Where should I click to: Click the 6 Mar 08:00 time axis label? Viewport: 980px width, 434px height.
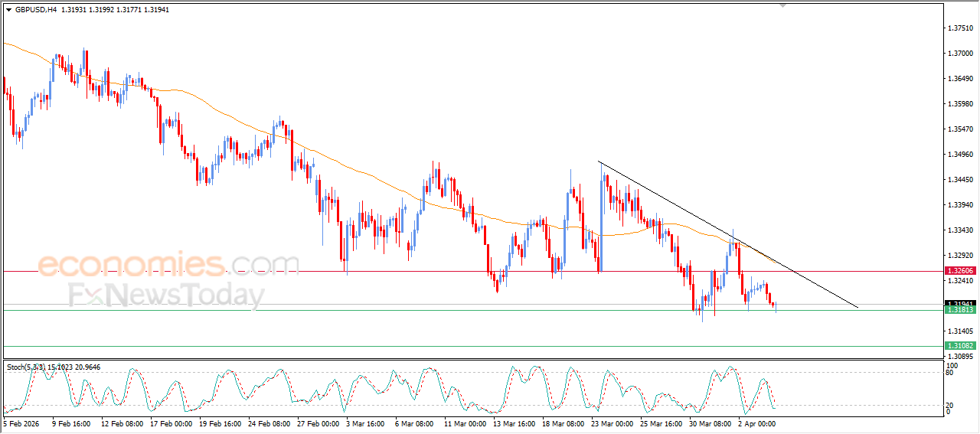click(x=414, y=423)
